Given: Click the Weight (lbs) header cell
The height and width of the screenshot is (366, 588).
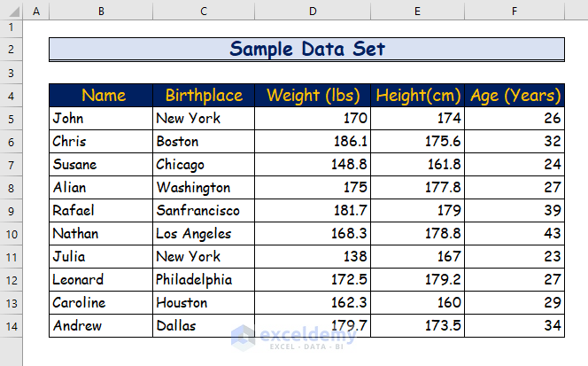Looking at the screenshot, I should (x=313, y=96).
